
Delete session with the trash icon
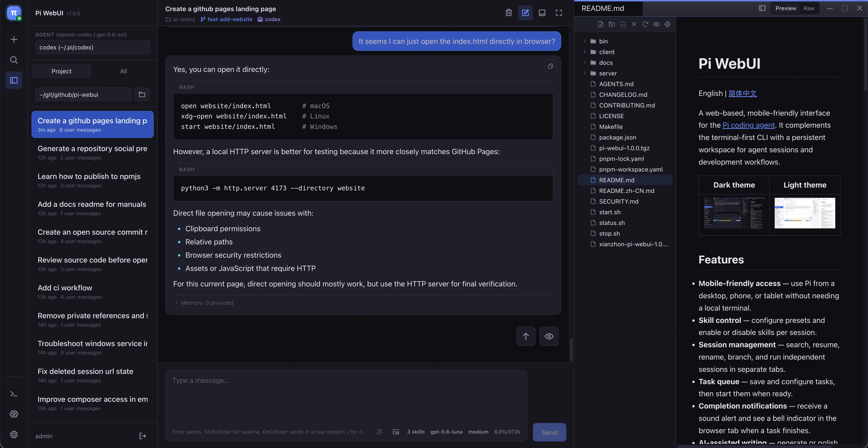tap(508, 13)
